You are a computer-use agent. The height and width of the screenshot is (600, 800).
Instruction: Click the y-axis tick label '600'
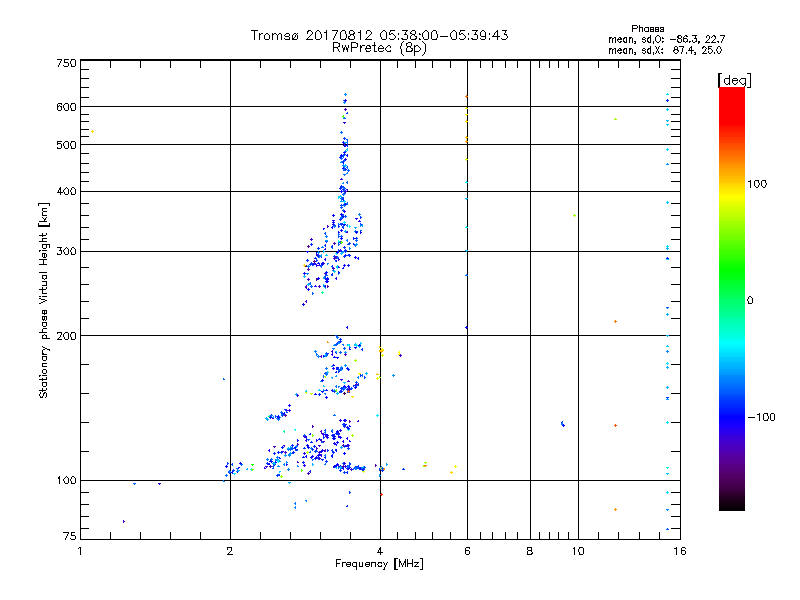coord(66,107)
